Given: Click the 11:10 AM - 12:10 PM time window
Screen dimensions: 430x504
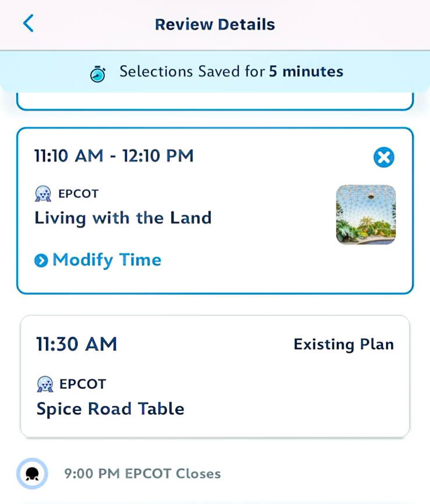Looking at the screenshot, I should click(x=114, y=156).
